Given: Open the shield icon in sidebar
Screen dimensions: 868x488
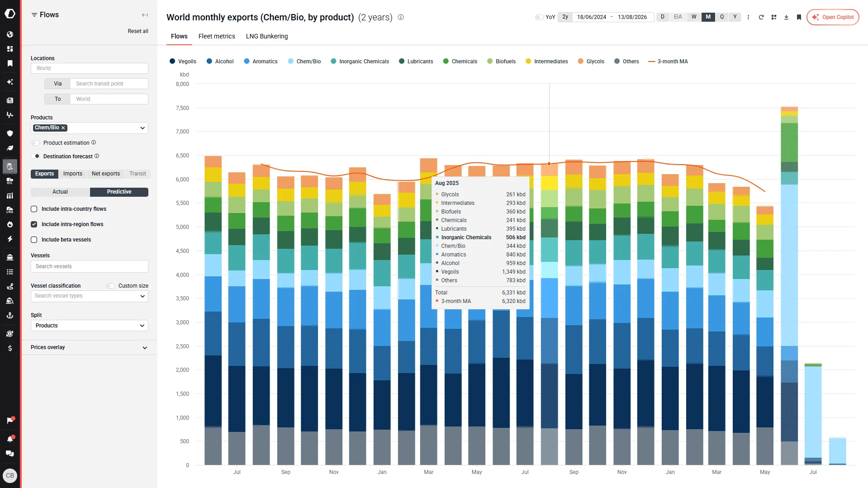Looking at the screenshot, I should (10, 133).
